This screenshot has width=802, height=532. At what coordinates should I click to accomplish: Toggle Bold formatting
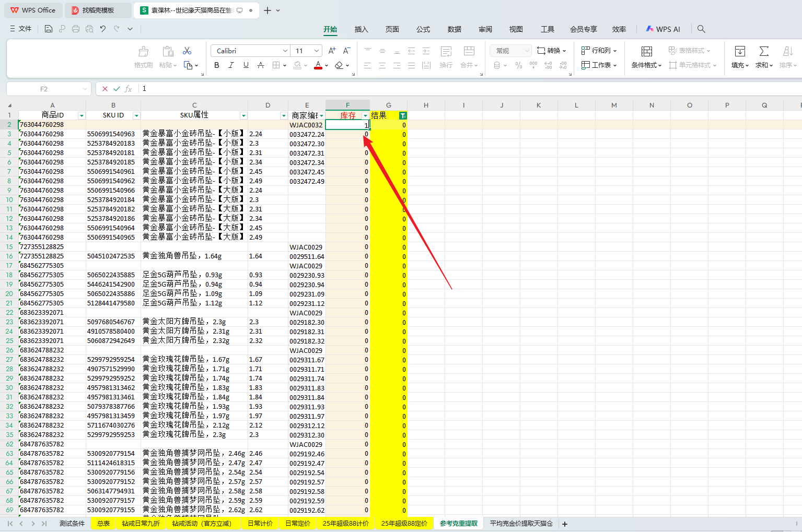pyautogui.click(x=217, y=65)
